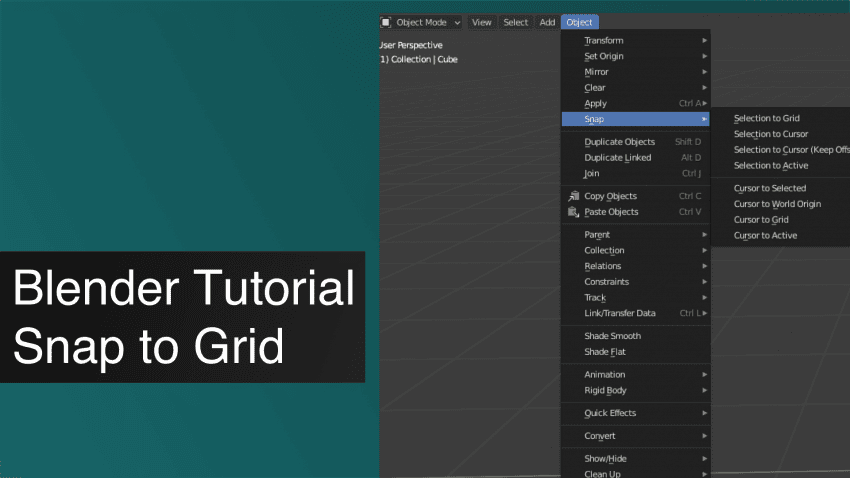This screenshot has height=478, width=850.
Task: Click the User Perspective viewport label
Action: click(x=411, y=45)
